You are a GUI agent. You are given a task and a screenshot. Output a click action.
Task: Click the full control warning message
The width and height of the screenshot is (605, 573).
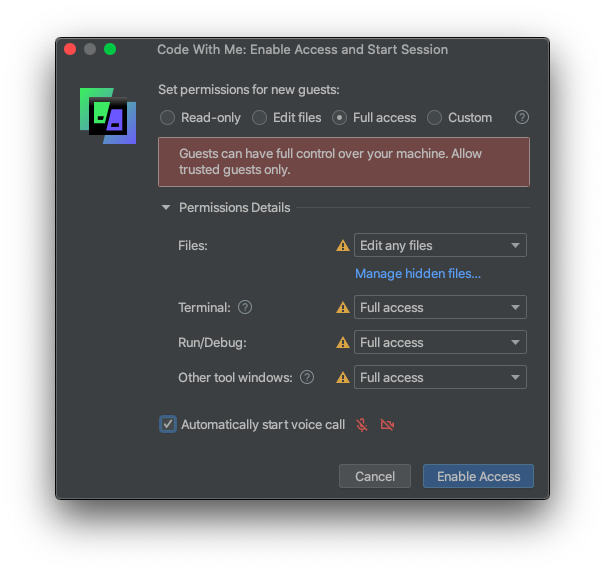pyautogui.click(x=344, y=162)
